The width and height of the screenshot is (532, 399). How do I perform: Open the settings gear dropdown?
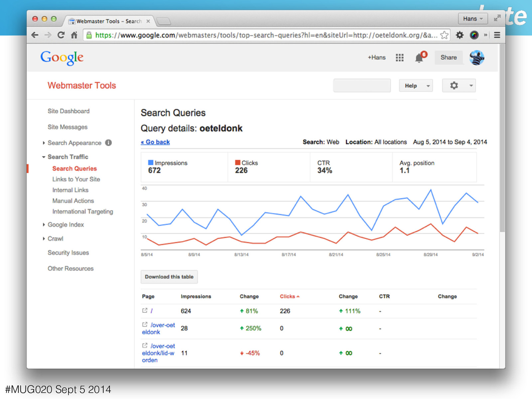point(459,86)
